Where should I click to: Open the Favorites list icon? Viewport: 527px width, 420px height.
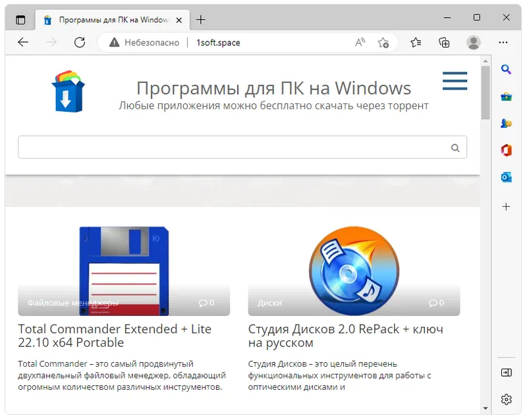(x=416, y=42)
